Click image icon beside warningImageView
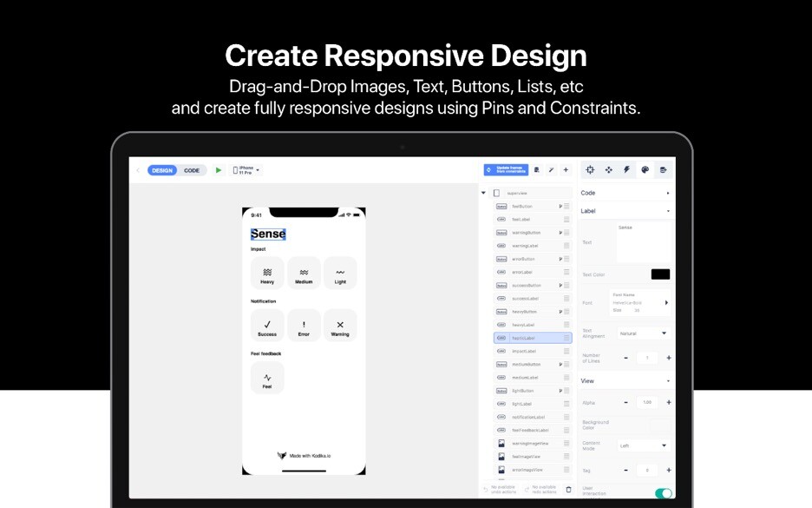 pos(501,444)
